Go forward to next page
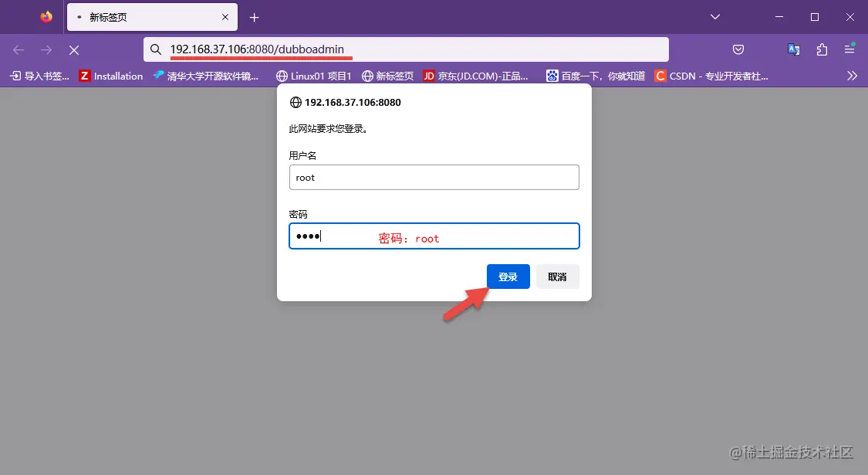Screen dimensions: 868x475 46,50
